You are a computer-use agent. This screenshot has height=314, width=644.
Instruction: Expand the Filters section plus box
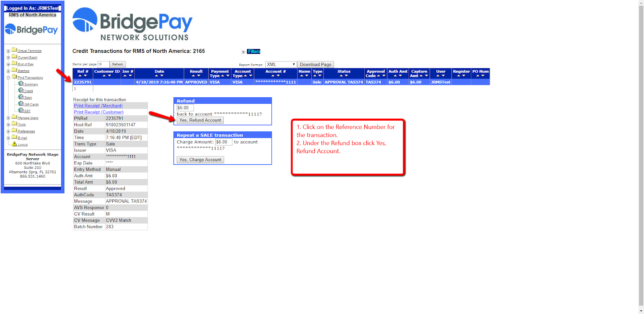tap(243, 52)
